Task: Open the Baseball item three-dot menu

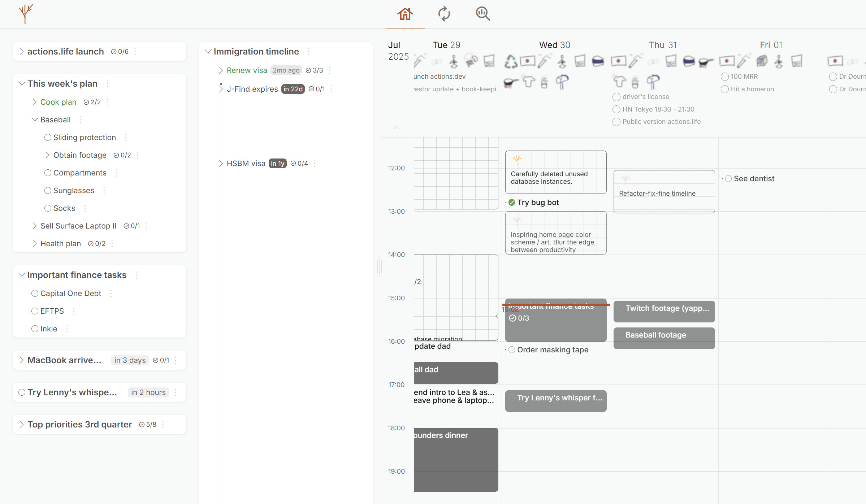Action: pyautogui.click(x=81, y=120)
